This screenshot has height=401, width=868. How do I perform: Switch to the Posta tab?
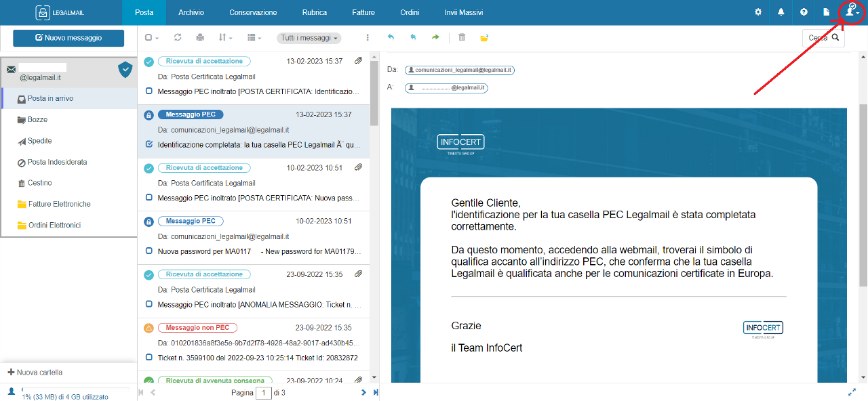click(x=144, y=12)
